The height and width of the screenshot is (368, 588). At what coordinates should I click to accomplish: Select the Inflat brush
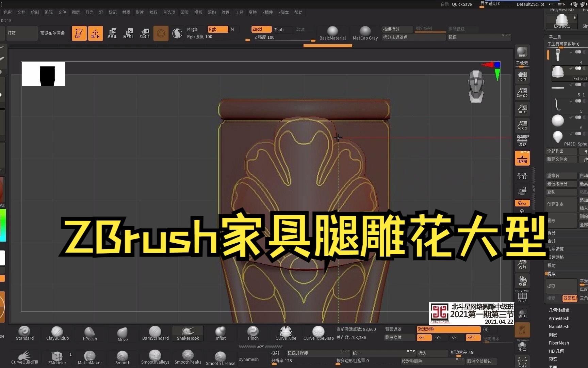click(220, 333)
